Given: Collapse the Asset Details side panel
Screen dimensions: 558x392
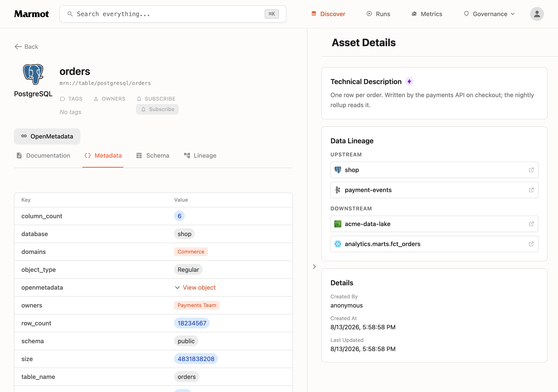Looking at the screenshot, I should pos(315,267).
